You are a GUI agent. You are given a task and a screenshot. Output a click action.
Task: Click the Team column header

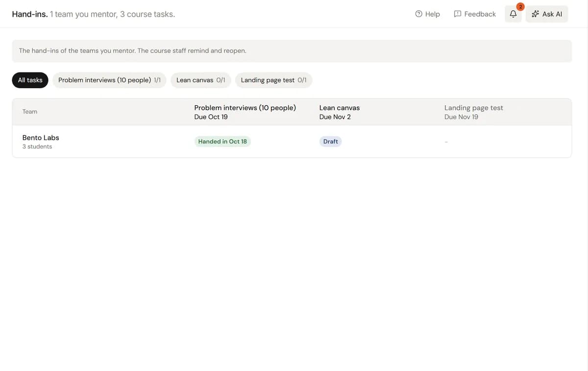point(30,112)
